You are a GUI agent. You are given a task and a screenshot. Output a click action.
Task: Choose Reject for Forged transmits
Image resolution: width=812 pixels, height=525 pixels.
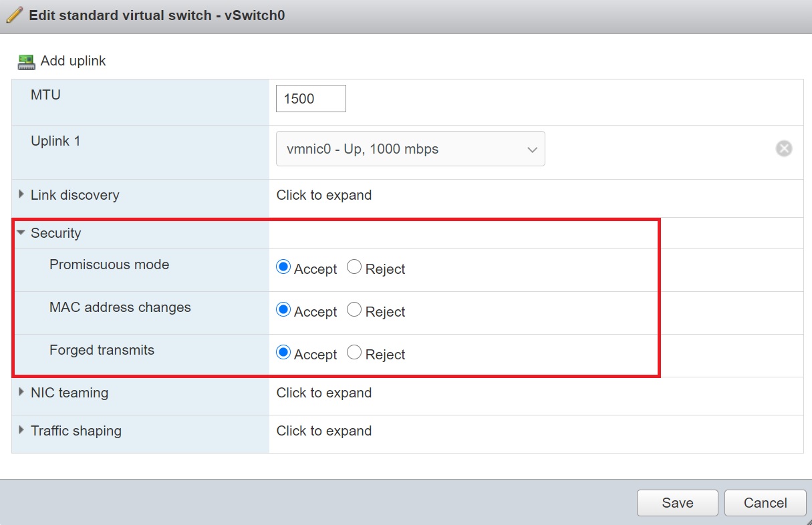(x=354, y=353)
